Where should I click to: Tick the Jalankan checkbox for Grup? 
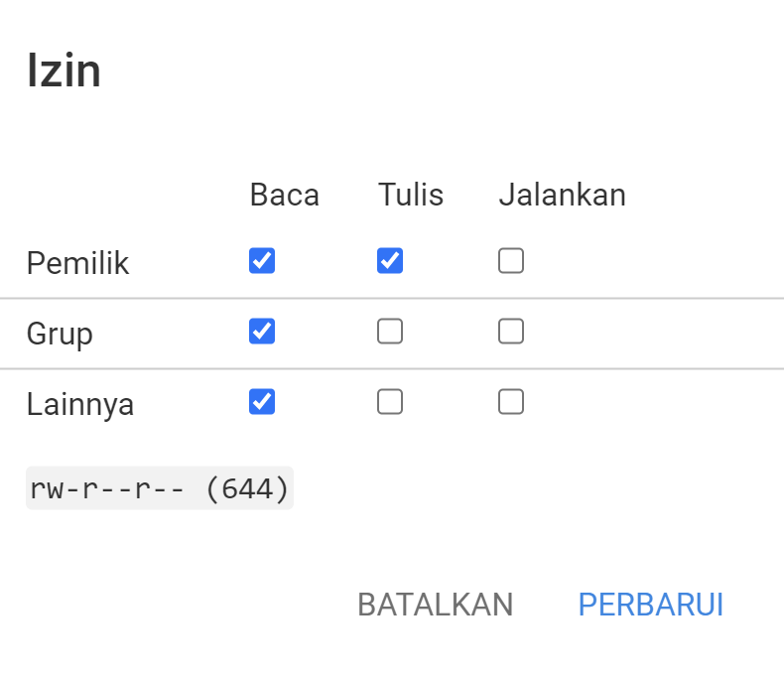[511, 332]
